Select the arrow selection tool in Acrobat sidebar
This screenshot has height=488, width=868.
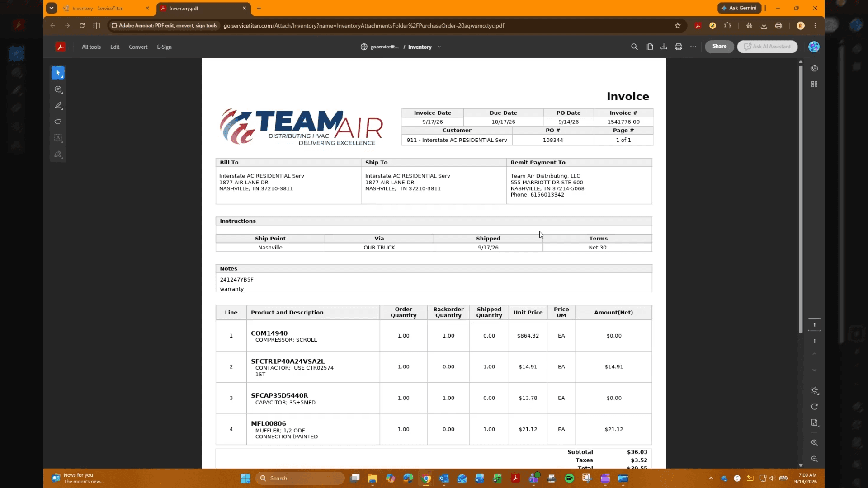point(58,73)
